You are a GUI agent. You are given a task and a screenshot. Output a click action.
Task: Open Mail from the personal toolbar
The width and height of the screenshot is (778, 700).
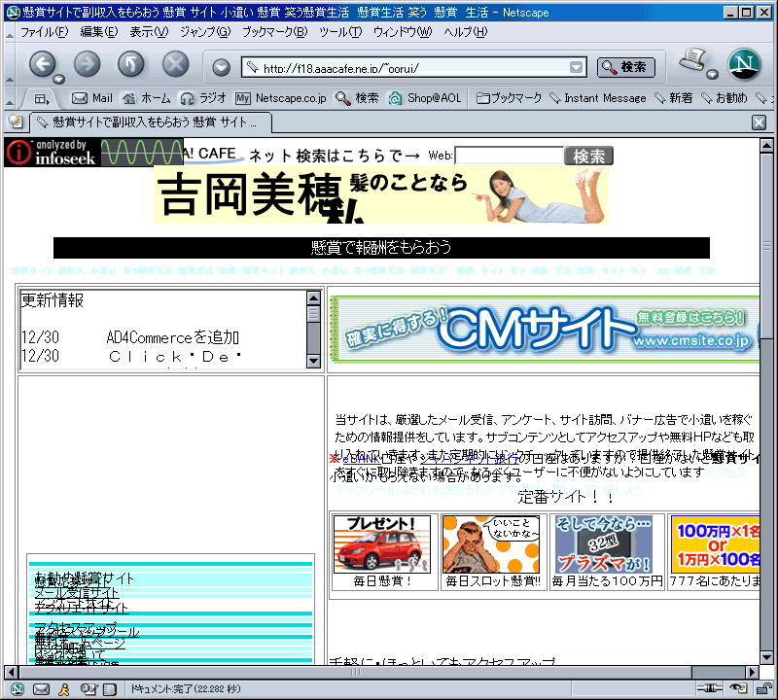[x=92, y=98]
